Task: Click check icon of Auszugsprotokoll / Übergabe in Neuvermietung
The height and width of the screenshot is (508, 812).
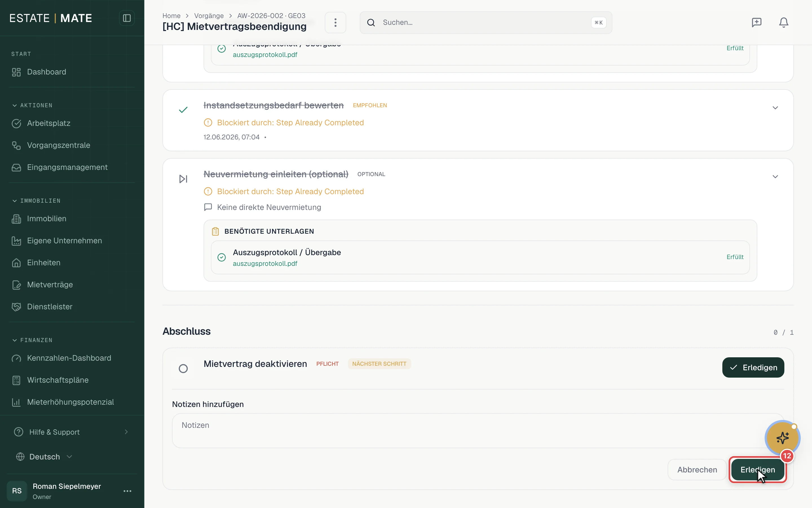Action: [x=221, y=257]
